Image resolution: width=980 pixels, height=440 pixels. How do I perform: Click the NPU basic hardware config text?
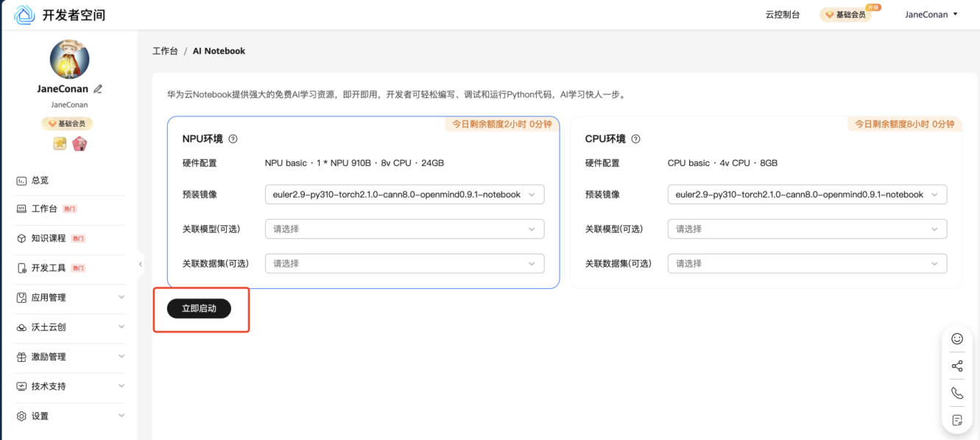pos(354,163)
